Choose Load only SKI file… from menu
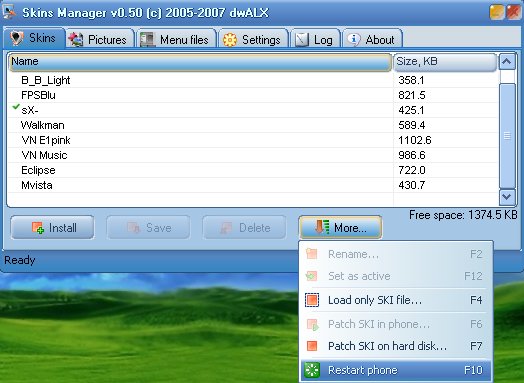Viewport: 524px width, 383px height. (x=396, y=300)
